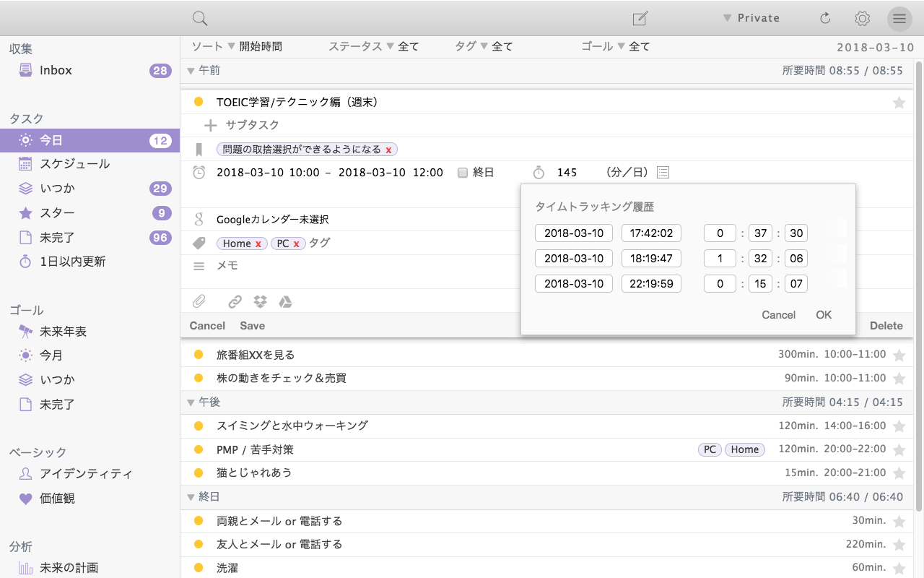Open the settings gear icon
The height and width of the screenshot is (578, 924).
[x=862, y=19]
